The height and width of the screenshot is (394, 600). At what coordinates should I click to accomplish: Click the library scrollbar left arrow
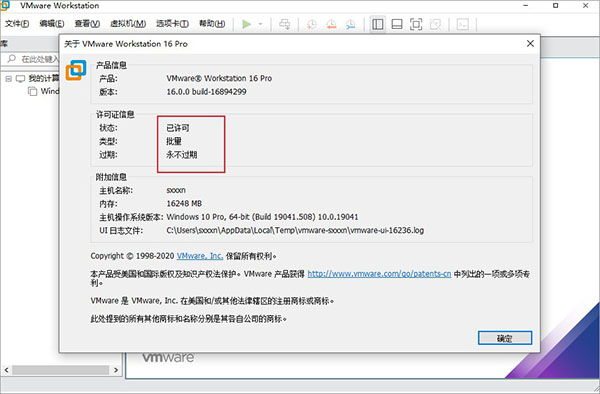pos(6,370)
